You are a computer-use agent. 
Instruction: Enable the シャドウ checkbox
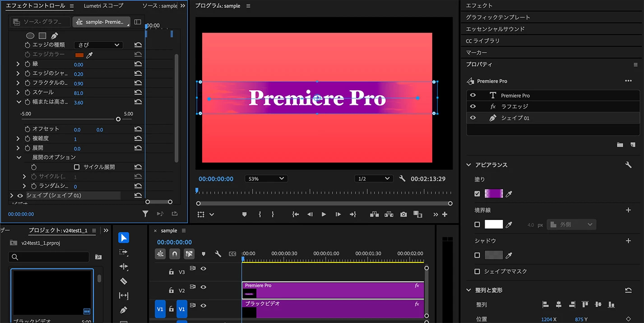point(477,255)
